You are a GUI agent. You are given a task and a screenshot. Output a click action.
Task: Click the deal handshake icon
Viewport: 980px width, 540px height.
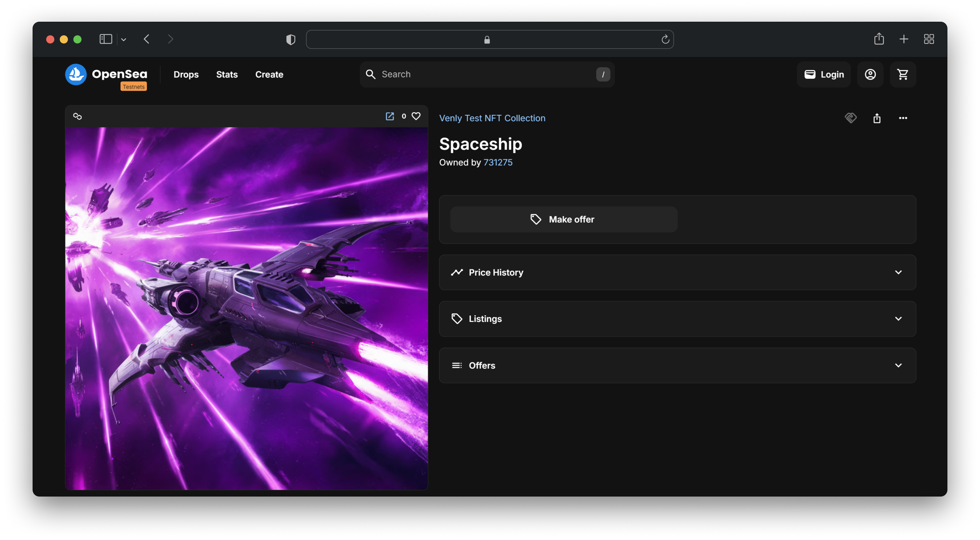pos(851,118)
